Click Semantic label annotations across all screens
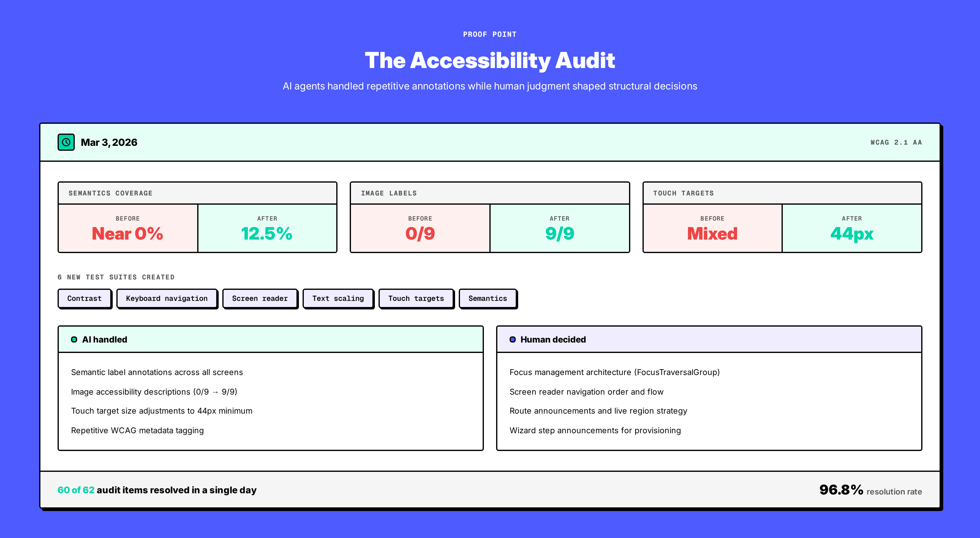This screenshot has width=980, height=538. (x=157, y=372)
